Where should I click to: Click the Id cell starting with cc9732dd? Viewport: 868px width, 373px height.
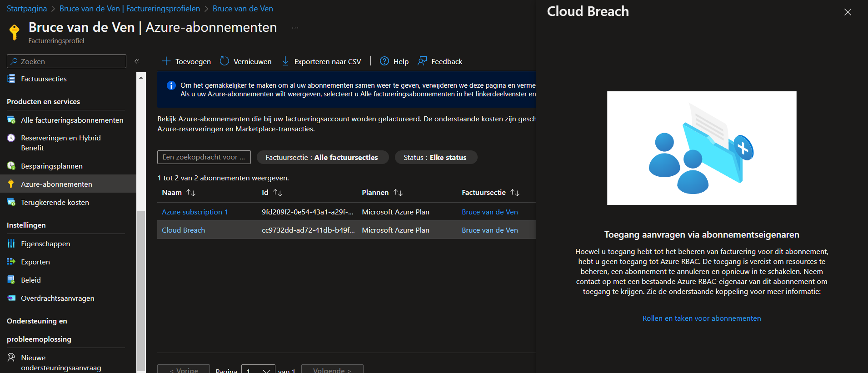tap(308, 230)
